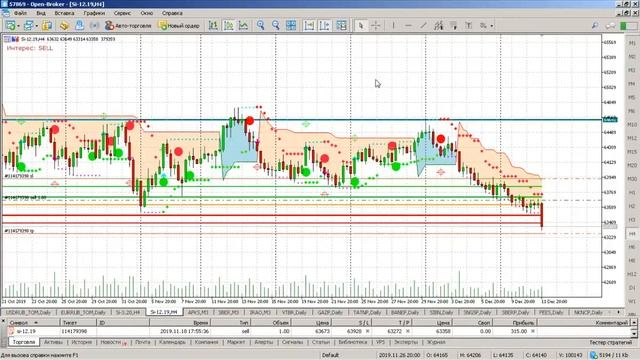Open the SBER,M3 chart tab
Viewport: 640px width, 360px height.
pyautogui.click(x=229, y=312)
